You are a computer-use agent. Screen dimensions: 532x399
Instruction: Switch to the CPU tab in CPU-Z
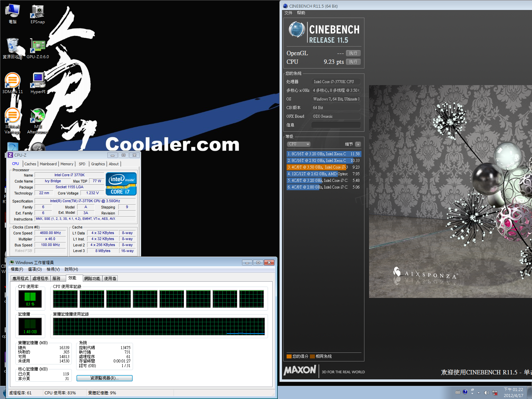pos(16,164)
